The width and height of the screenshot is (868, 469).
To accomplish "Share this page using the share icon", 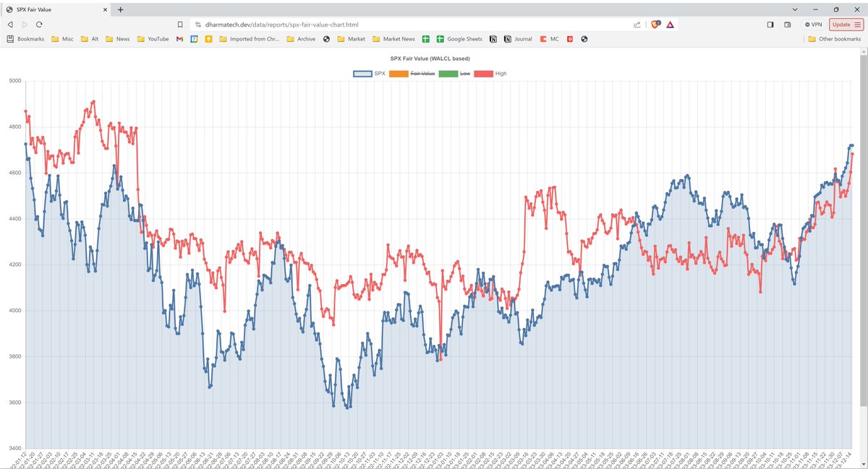I will pos(637,25).
